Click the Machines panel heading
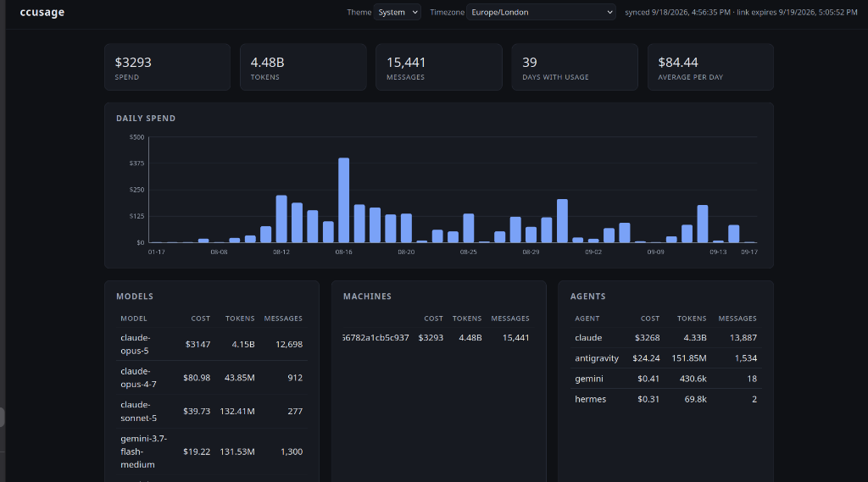 (x=367, y=296)
